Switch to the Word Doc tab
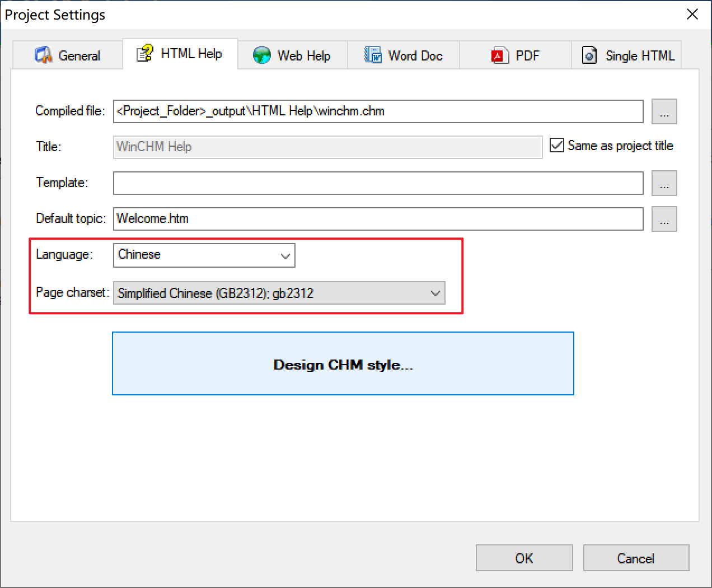This screenshot has width=712, height=588. coord(415,56)
